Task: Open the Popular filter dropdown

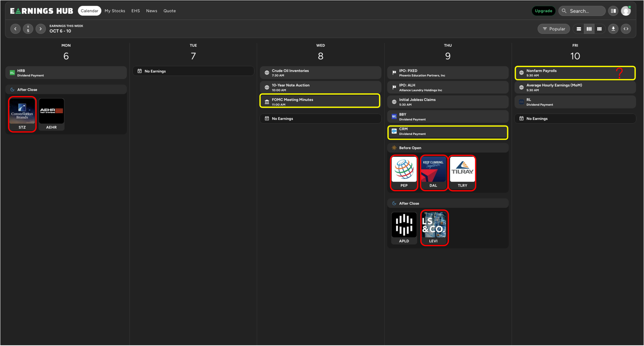Action: [554, 29]
